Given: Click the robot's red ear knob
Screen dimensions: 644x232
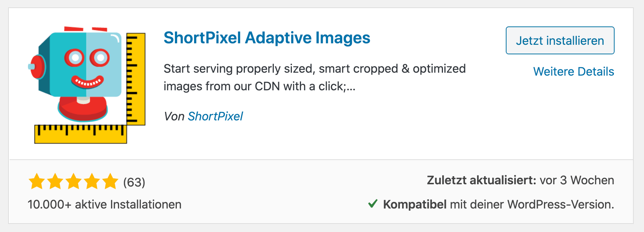Looking at the screenshot, I should tap(36, 67).
